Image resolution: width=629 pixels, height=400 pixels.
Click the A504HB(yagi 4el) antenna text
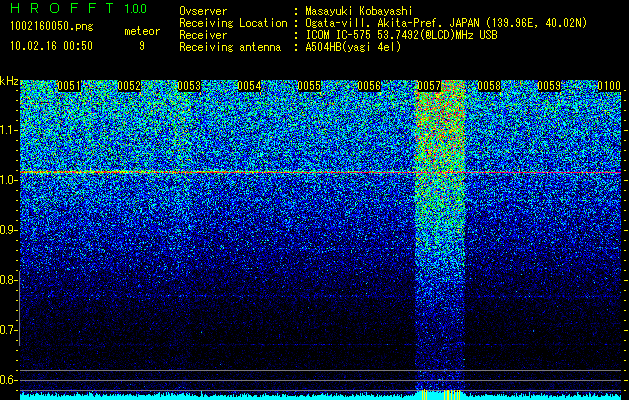353,47
